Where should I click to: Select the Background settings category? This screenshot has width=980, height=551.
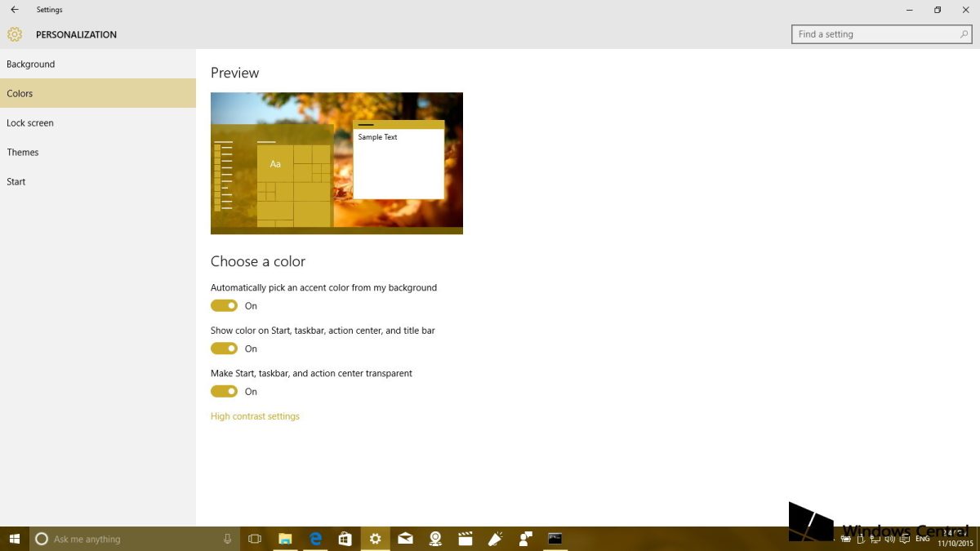click(30, 64)
